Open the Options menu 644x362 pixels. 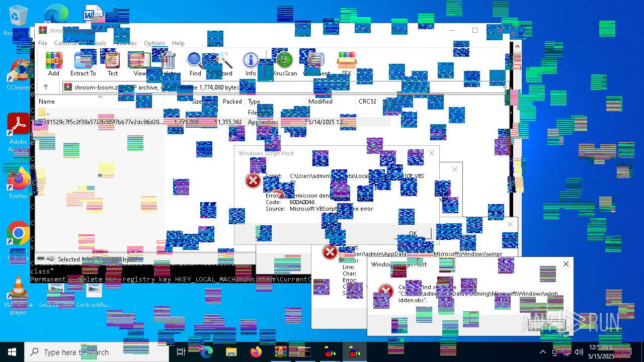[154, 43]
